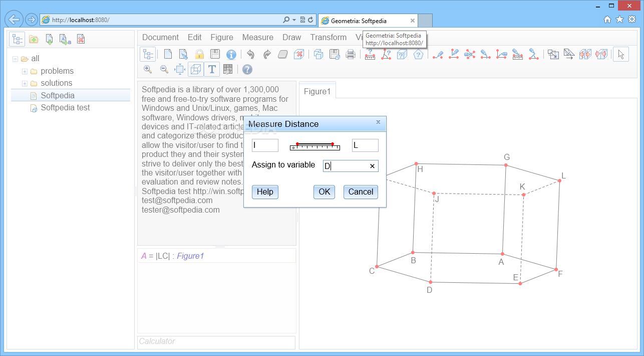Click the add folder green-plus icon
Screen dimensions: 644x356
[34, 39]
